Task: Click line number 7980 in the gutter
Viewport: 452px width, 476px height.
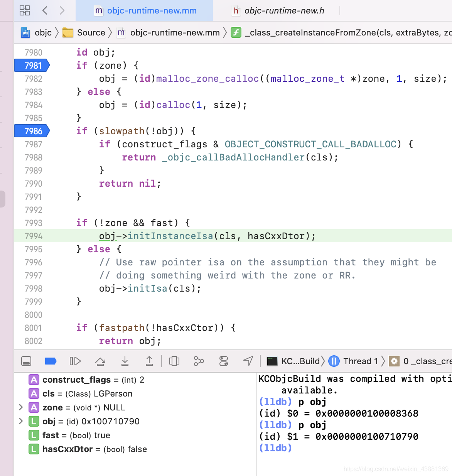Action: pos(34,52)
